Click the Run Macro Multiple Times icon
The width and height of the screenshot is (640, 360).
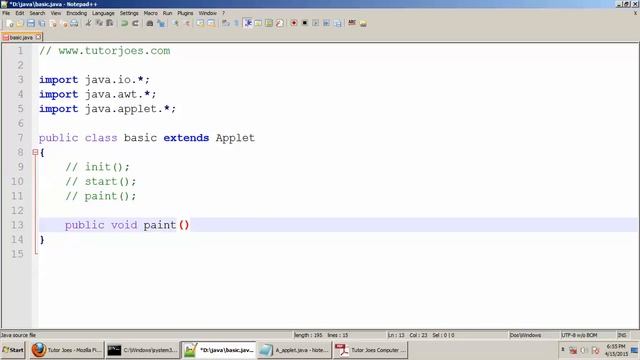pyautogui.click(x=326, y=23)
